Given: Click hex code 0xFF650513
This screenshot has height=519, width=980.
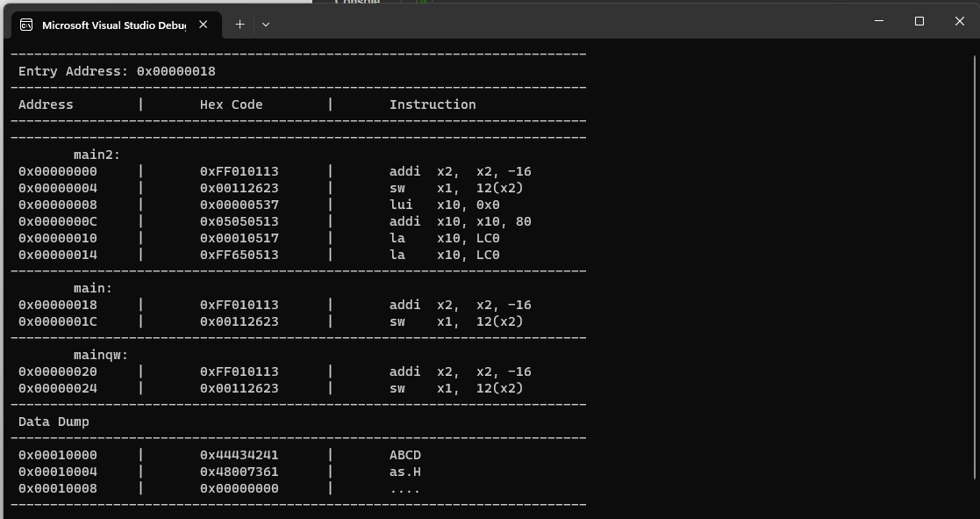Looking at the screenshot, I should pos(240,256).
